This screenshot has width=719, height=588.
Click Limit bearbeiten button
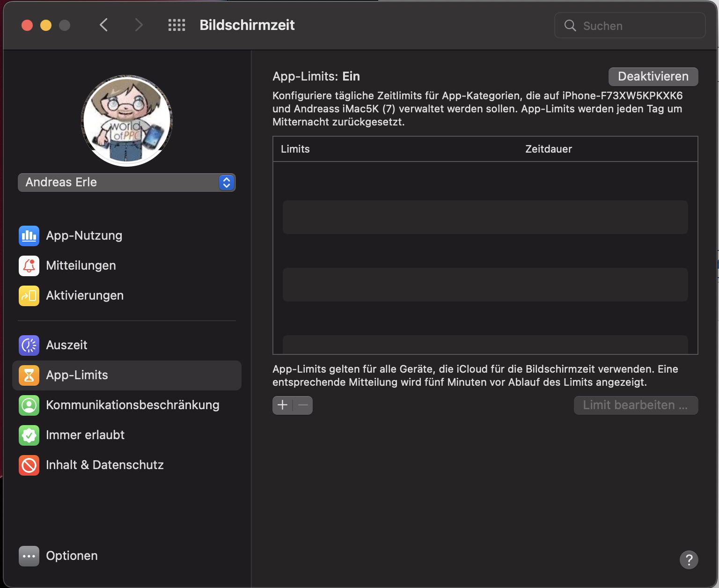point(636,405)
